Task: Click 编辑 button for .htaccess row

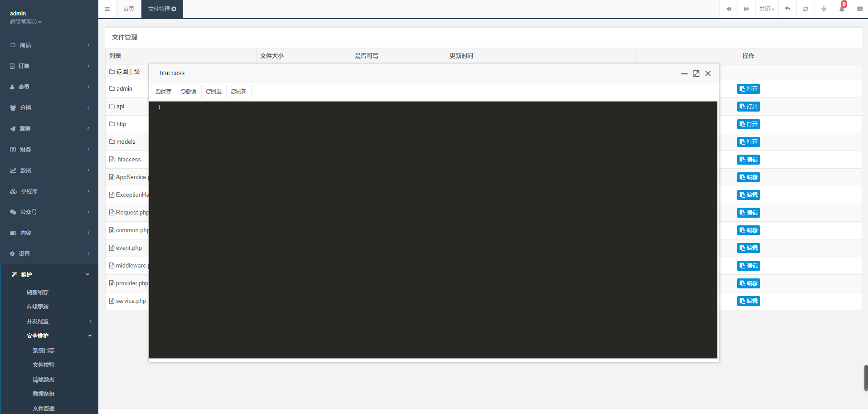Action: (x=748, y=160)
